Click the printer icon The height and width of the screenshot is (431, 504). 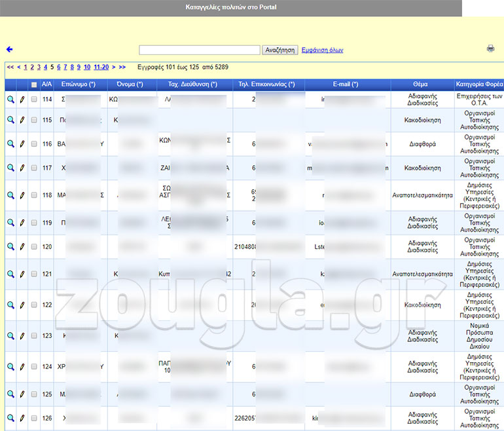[490, 48]
